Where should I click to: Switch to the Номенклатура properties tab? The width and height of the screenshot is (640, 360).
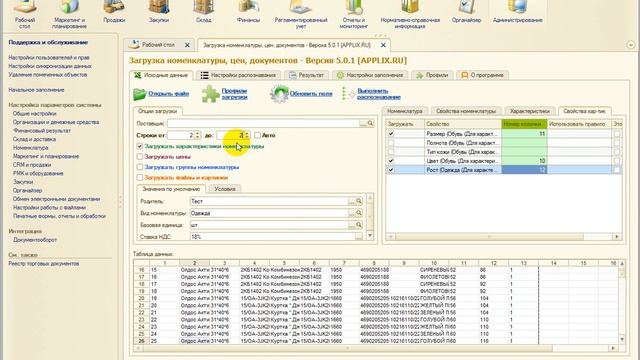[404, 111]
